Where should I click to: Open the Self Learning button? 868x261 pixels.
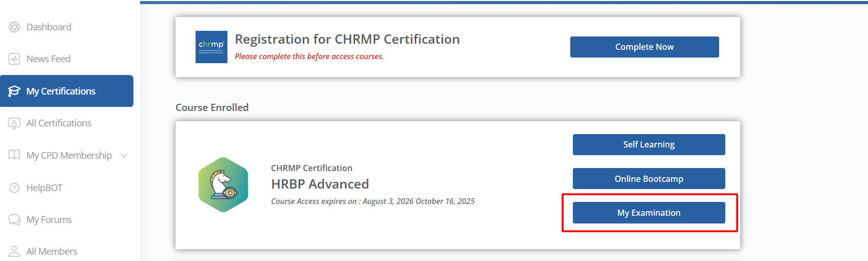coord(649,144)
